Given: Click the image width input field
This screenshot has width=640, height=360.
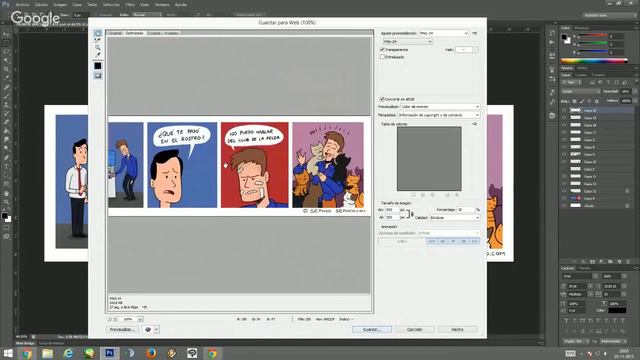Looking at the screenshot, I should tap(391, 209).
